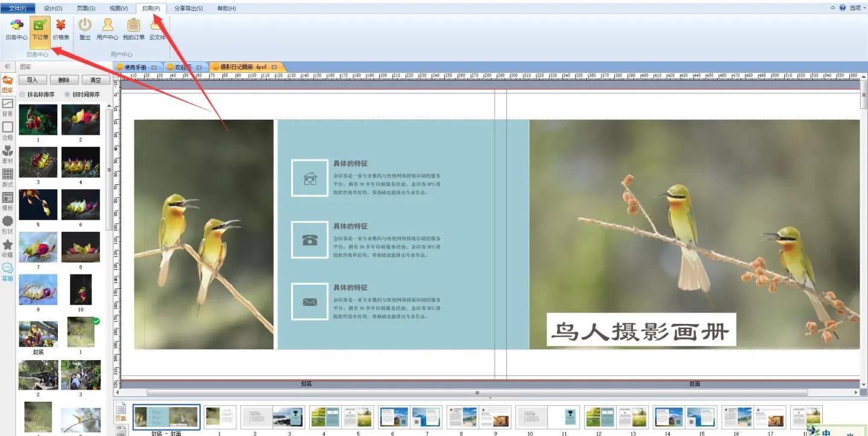This screenshot has width=868, height=436.
Task: Select the first 具体的特征 heading on canvas
Action: 350,164
